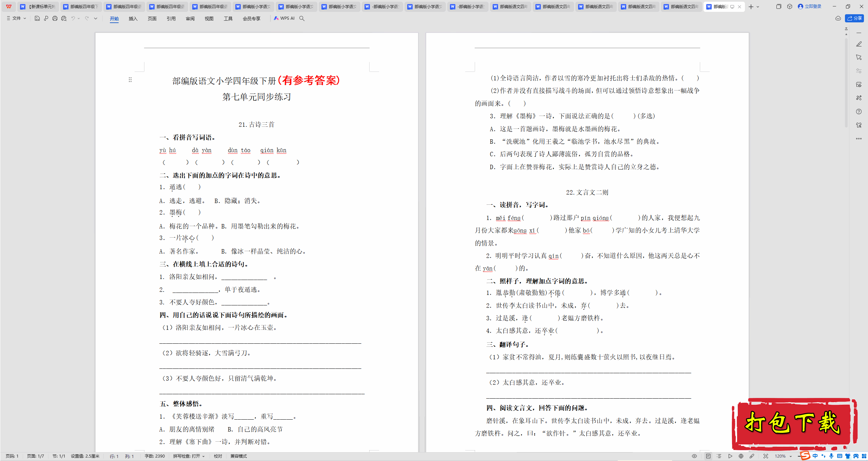Click the paragraph drag handle beside title
The width and height of the screenshot is (868, 461).
pos(130,80)
